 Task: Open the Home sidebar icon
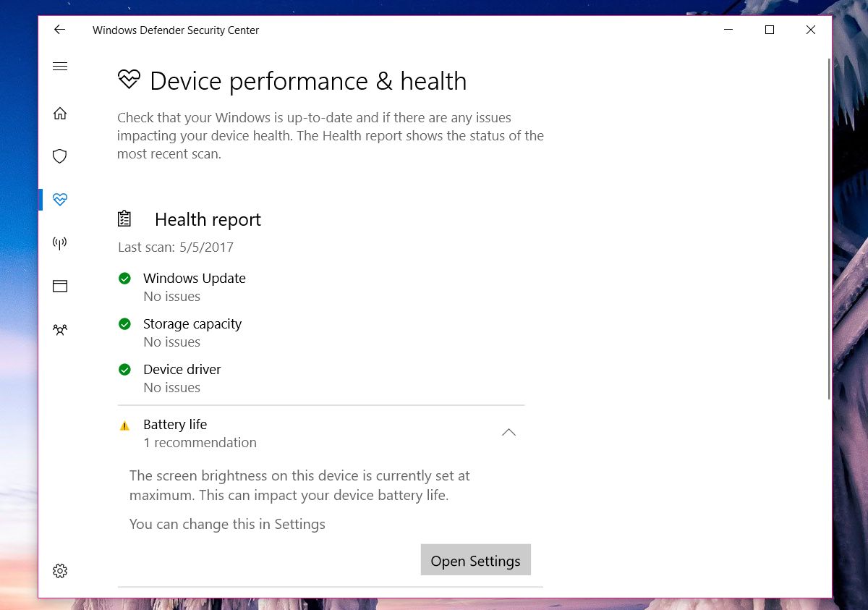point(60,113)
